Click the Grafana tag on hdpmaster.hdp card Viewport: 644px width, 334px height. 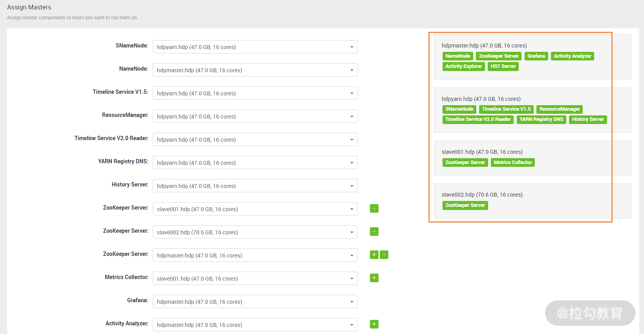(536, 56)
